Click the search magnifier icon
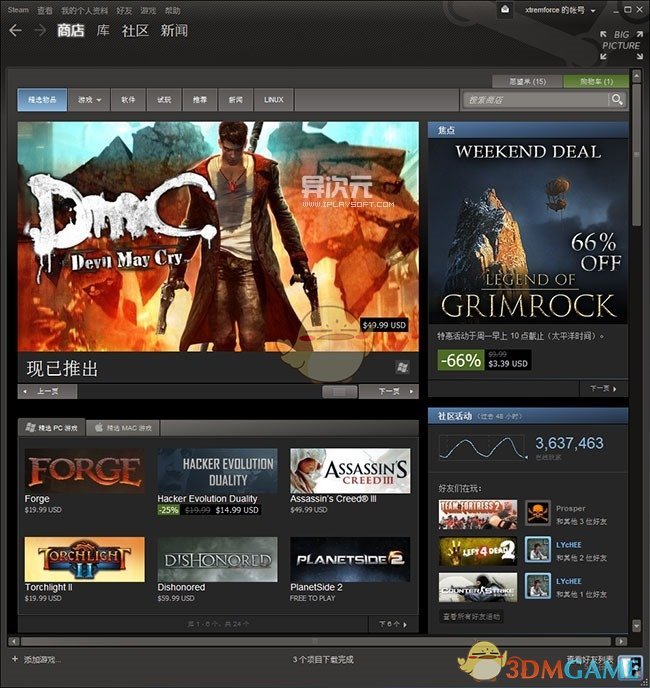Image resolution: width=650 pixels, height=688 pixels. [617, 100]
